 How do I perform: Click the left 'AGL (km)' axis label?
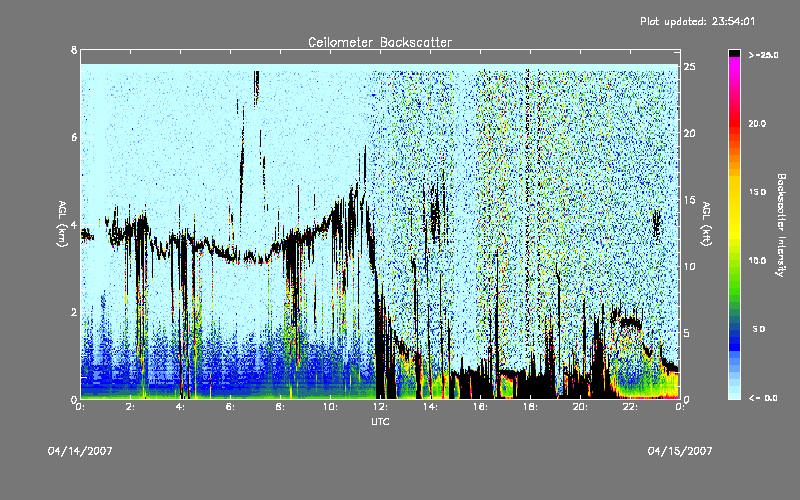[62, 224]
